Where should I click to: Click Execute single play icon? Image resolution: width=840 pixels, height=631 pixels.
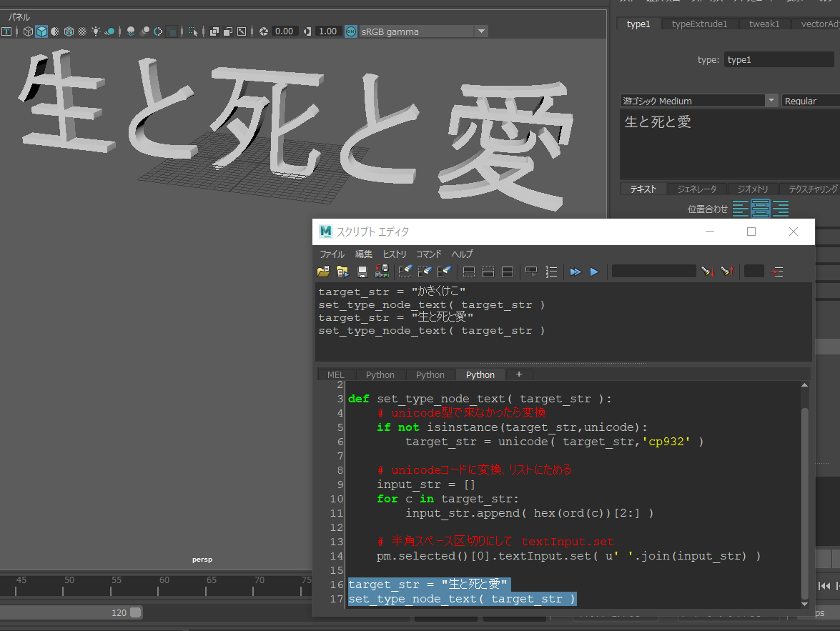[x=594, y=272]
